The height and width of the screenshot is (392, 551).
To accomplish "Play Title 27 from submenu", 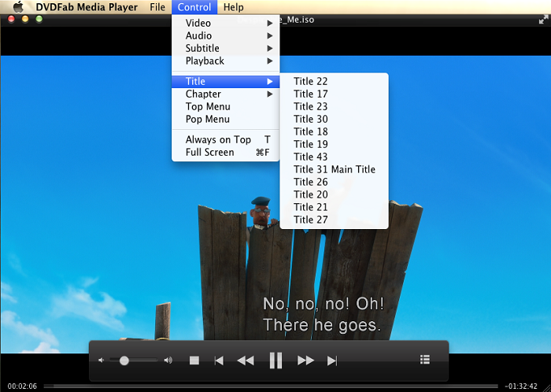I will coord(335,220).
